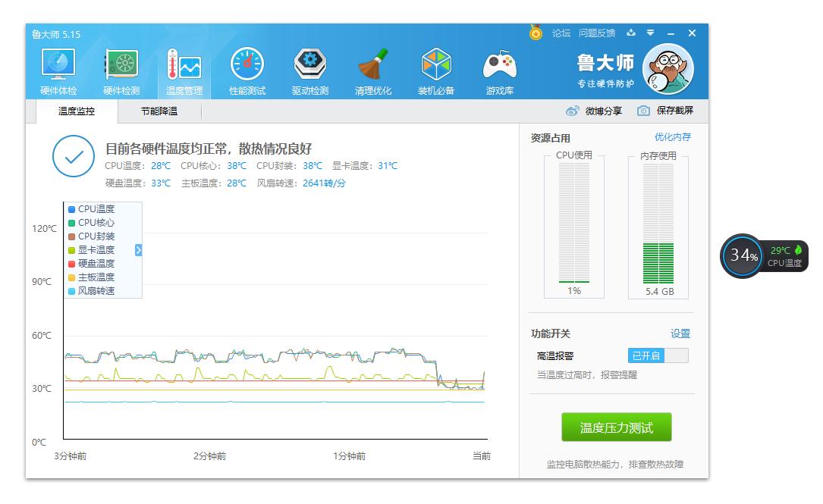Image resolution: width=823 pixels, height=504 pixels.
Task: Toggle CPU核心 legend entry
Action: (91, 222)
